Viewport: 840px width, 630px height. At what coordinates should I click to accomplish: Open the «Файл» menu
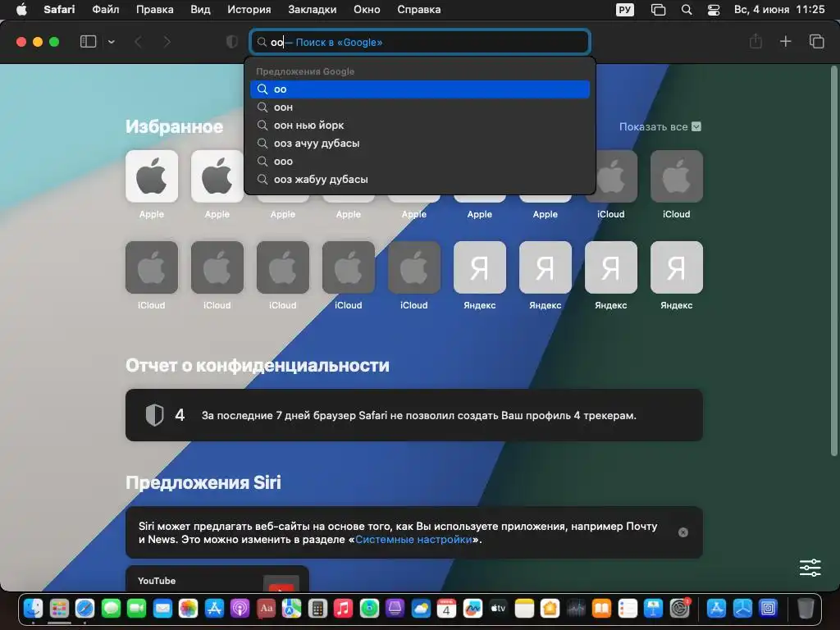click(x=106, y=10)
